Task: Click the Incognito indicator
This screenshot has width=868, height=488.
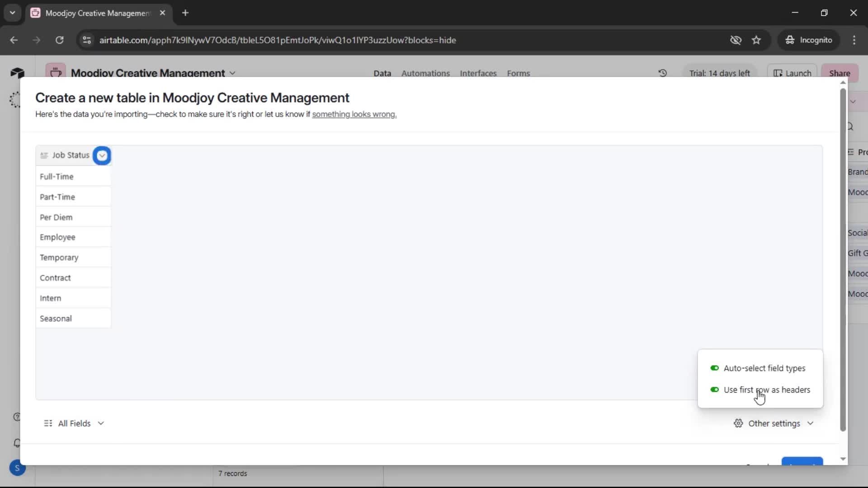Action: coord(809,40)
